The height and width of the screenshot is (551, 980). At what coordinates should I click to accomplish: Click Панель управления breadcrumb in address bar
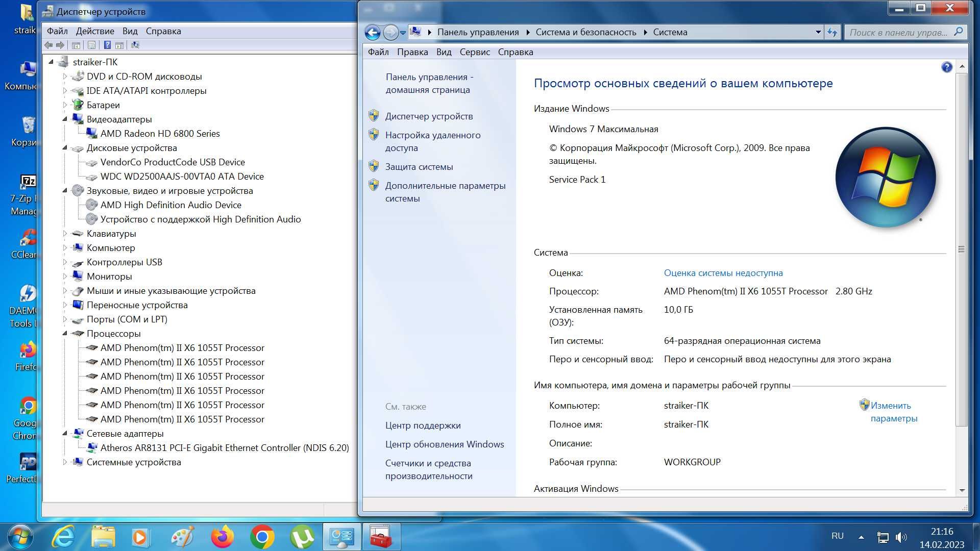pyautogui.click(x=478, y=32)
